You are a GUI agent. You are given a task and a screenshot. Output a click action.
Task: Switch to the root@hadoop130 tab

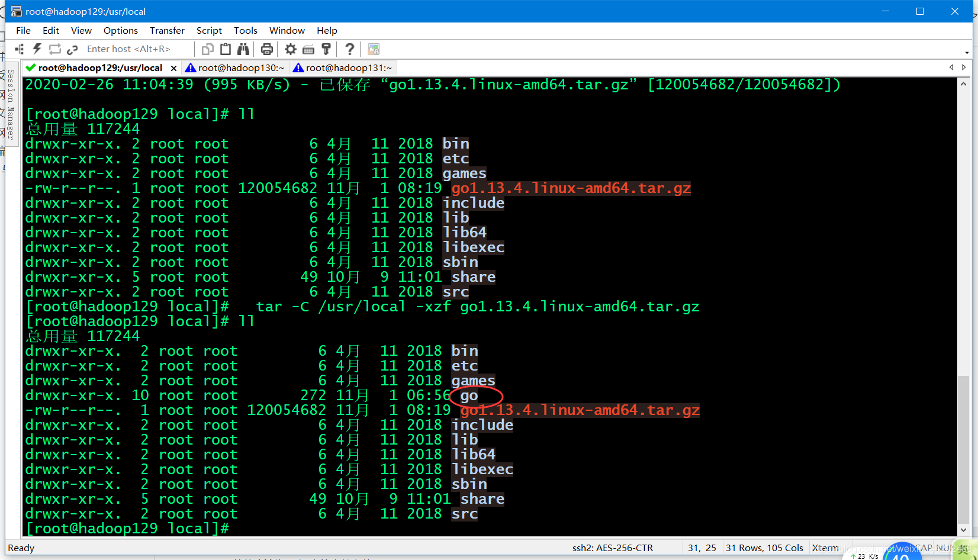point(235,68)
